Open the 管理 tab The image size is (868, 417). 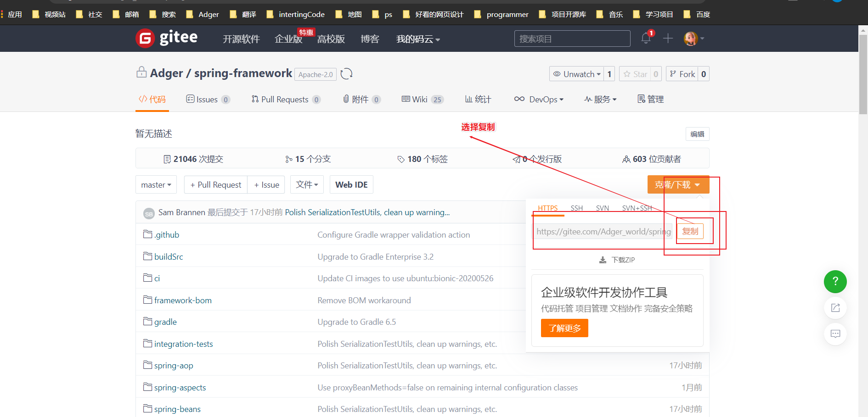click(x=650, y=99)
